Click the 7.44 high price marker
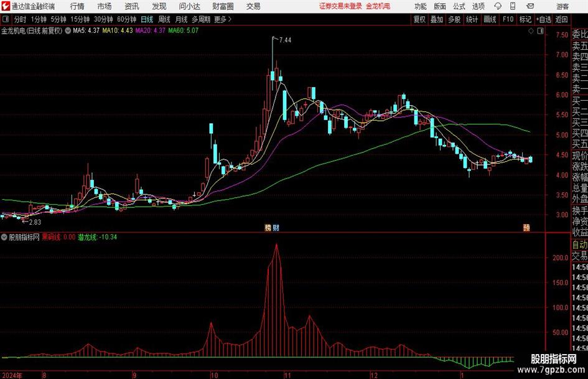The height and width of the screenshot is (379, 588). 285,40
